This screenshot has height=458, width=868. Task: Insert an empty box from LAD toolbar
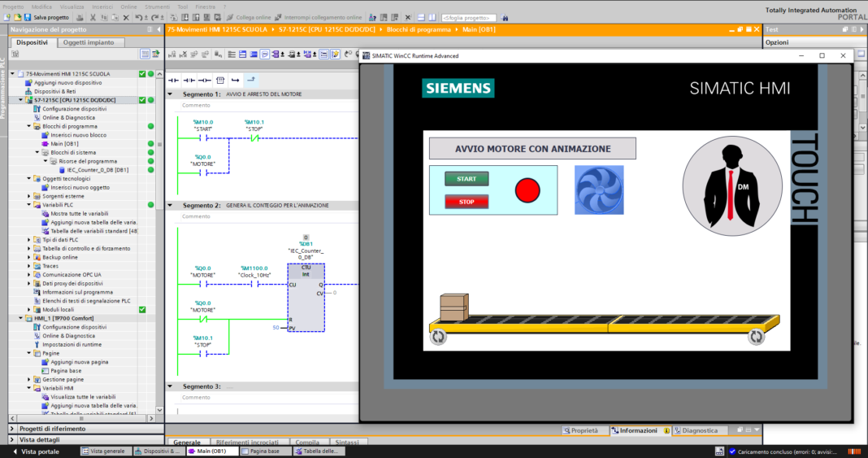(219, 81)
